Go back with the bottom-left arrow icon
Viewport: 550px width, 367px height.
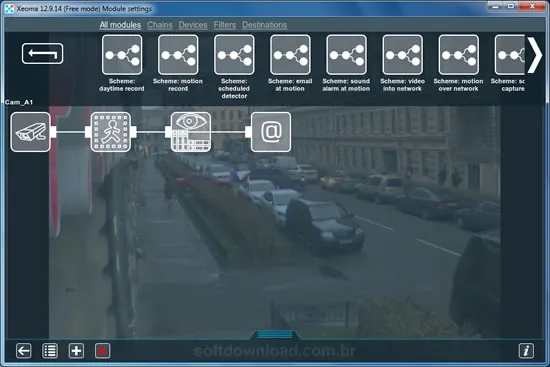[24, 351]
